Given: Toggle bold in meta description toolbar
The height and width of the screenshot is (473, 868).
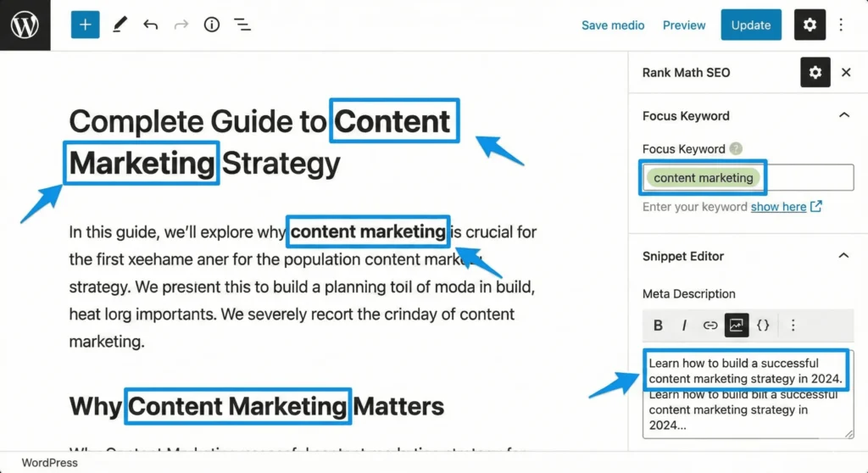Looking at the screenshot, I should [658, 325].
